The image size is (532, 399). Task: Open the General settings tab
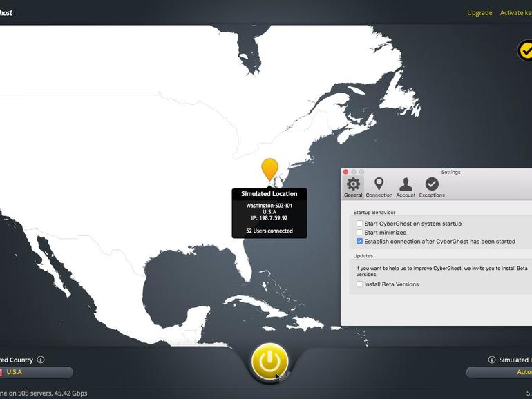tap(353, 188)
